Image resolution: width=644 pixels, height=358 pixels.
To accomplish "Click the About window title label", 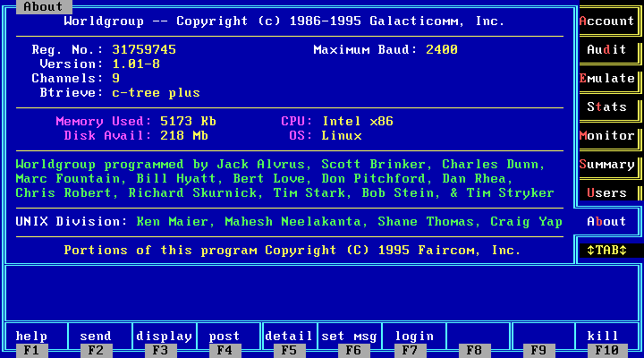I will (43, 6).
